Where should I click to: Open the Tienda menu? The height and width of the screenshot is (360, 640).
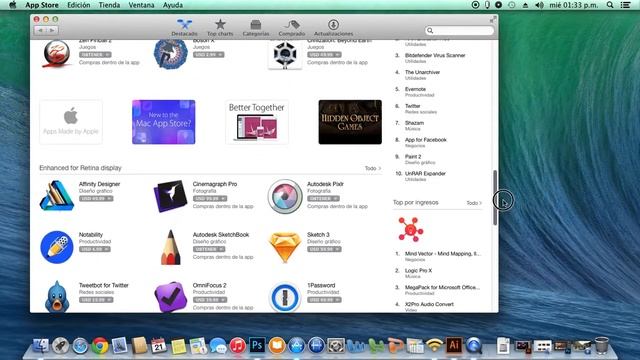pos(109,5)
